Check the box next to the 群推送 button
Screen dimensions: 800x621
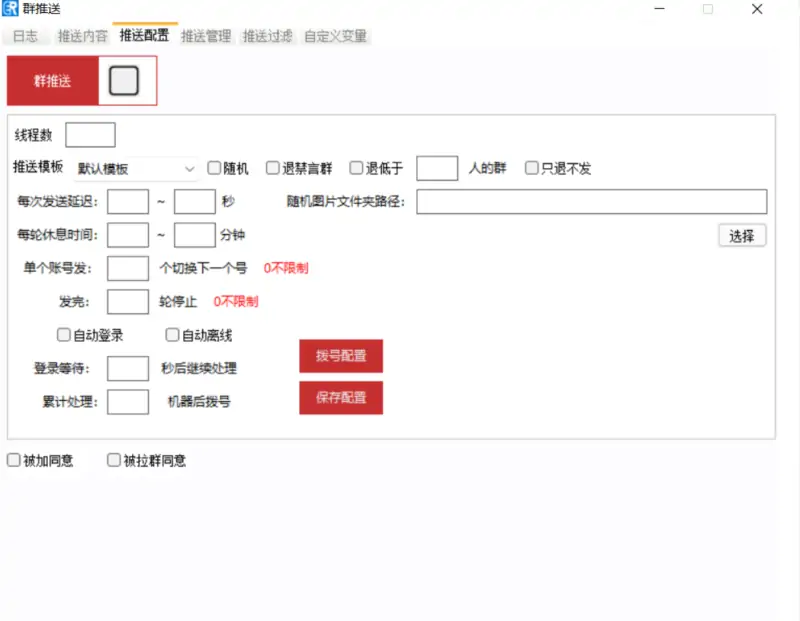tap(123, 79)
